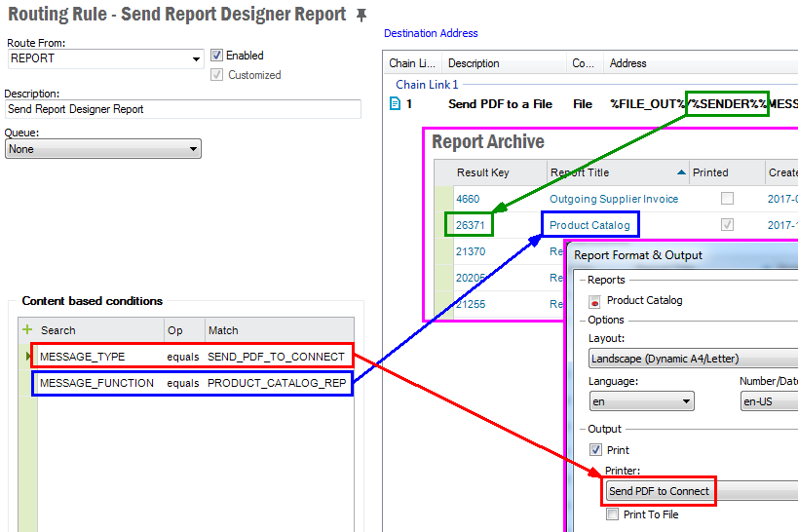Click the pin icon beside Routing Rule title
Viewport: 798px width, 532px height.
click(361, 16)
